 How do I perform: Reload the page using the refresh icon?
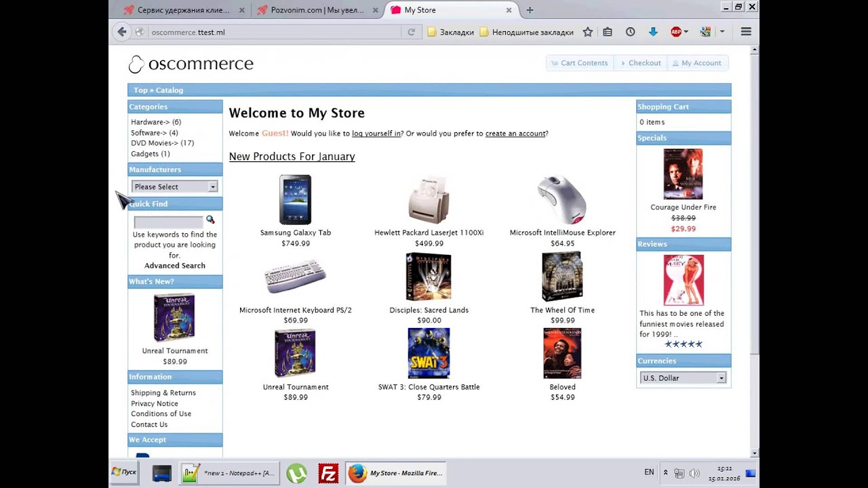411,32
